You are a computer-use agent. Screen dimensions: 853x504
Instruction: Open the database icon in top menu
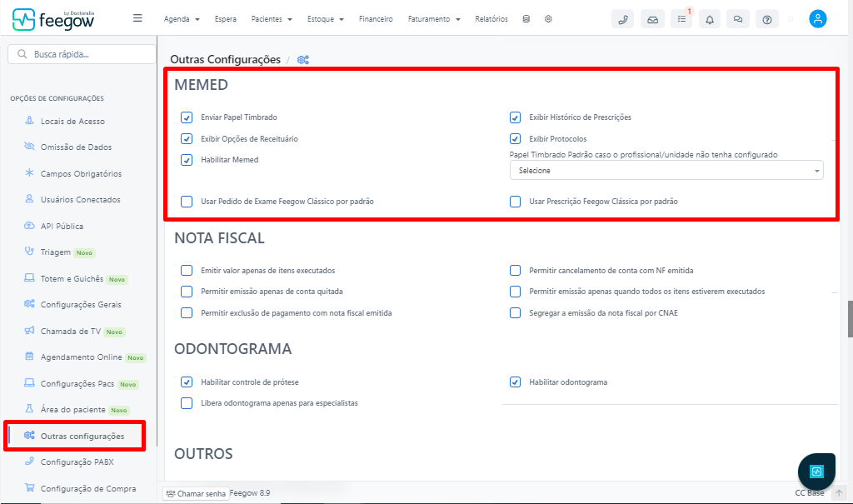click(526, 18)
